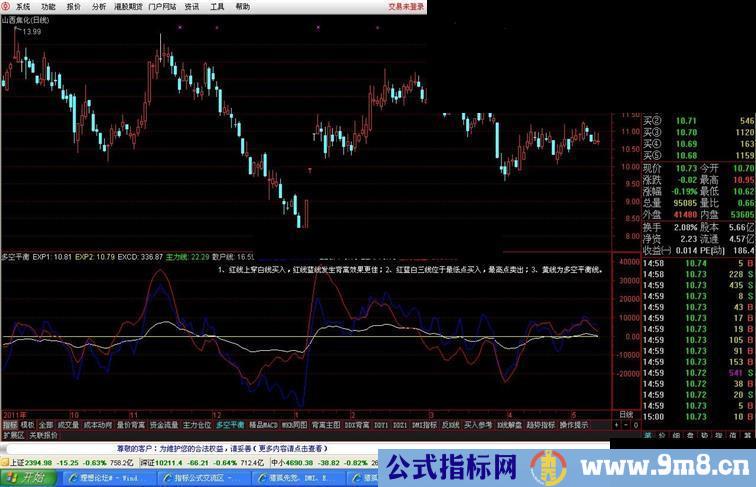Image resolution: width=756 pixels, height=487 pixels.
Task: Select the 精品MACD indicator tab
Action: [263, 425]
